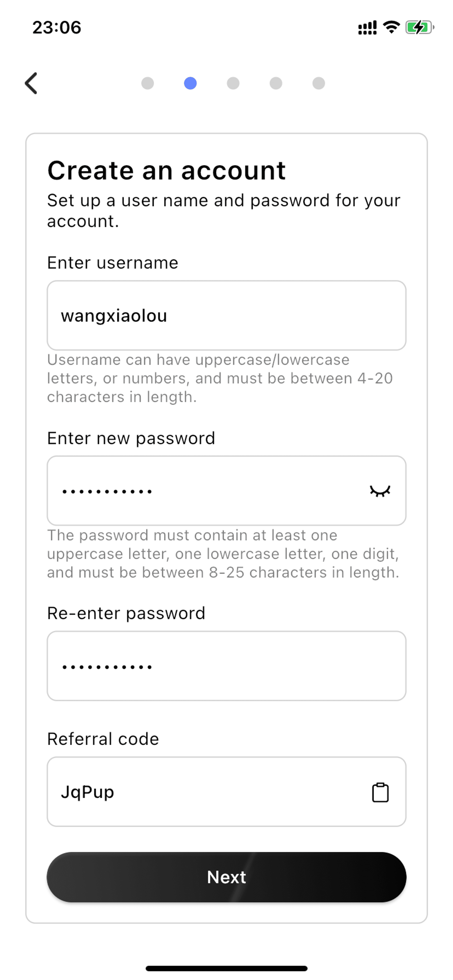Select the fourth step indicator dot

pyautogui.click(x=276, y=83)
